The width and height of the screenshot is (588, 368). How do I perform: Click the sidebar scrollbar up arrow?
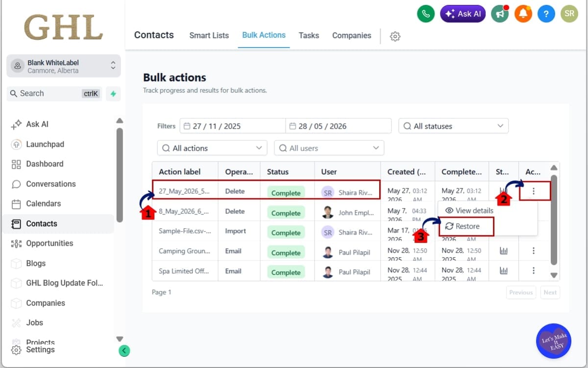120,121
